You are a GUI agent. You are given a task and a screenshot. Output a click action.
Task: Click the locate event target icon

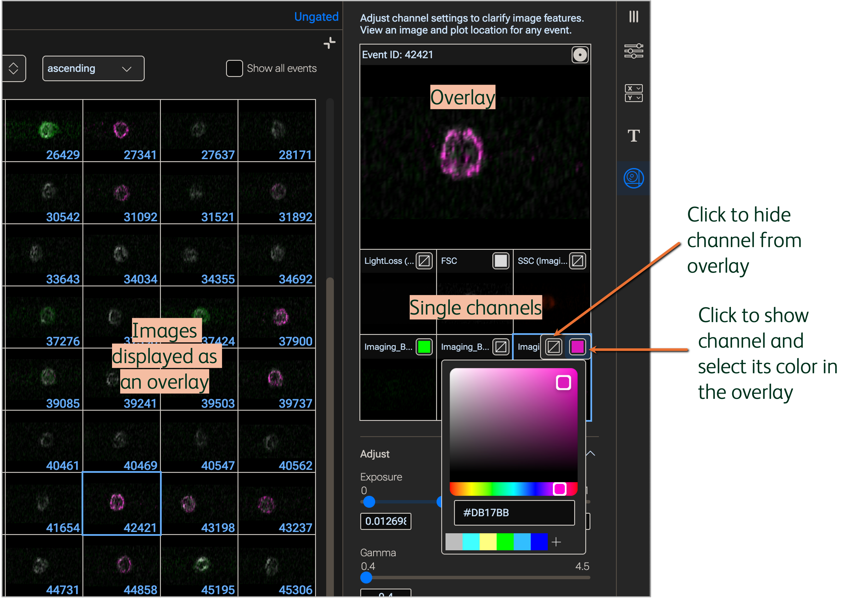(579, 55)
